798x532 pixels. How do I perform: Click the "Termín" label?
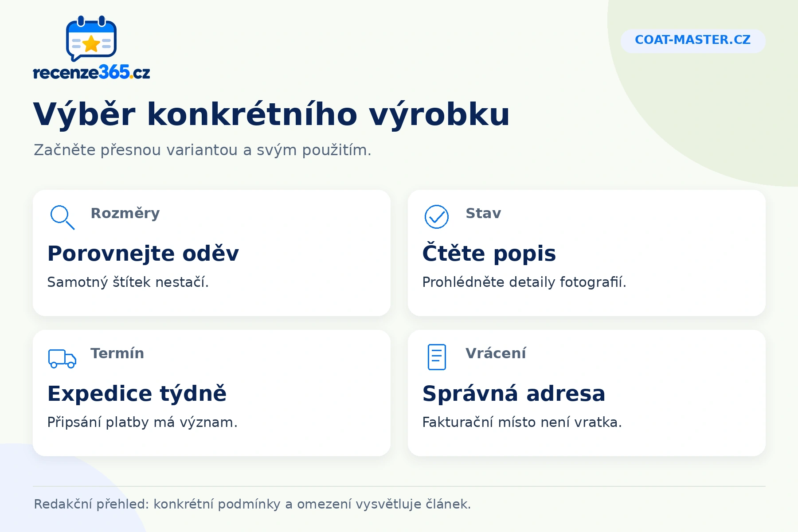coord(117,353)
